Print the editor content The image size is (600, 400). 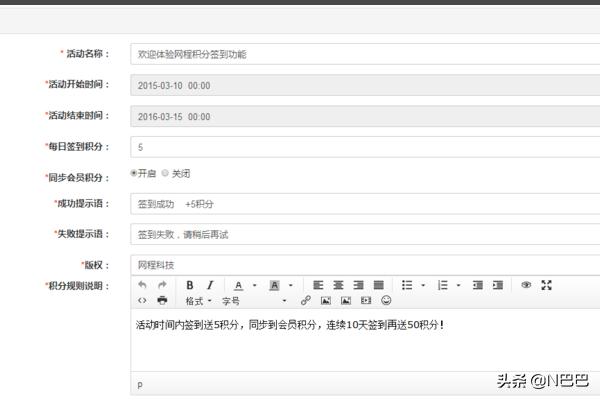pos(162,300)
